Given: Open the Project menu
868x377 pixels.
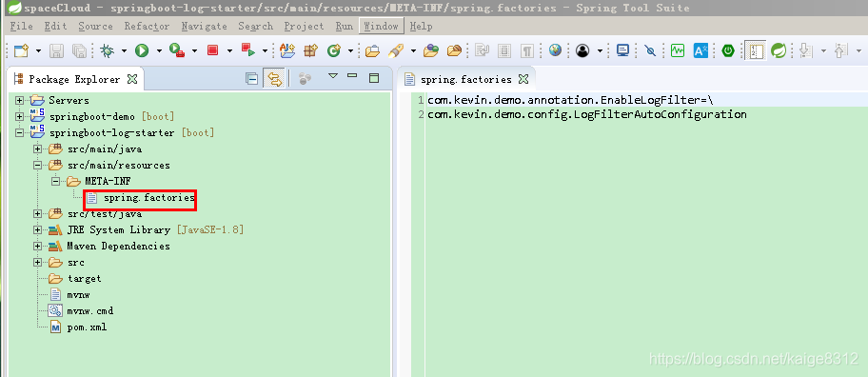Looking at the screenshot, I should [304, 26].
